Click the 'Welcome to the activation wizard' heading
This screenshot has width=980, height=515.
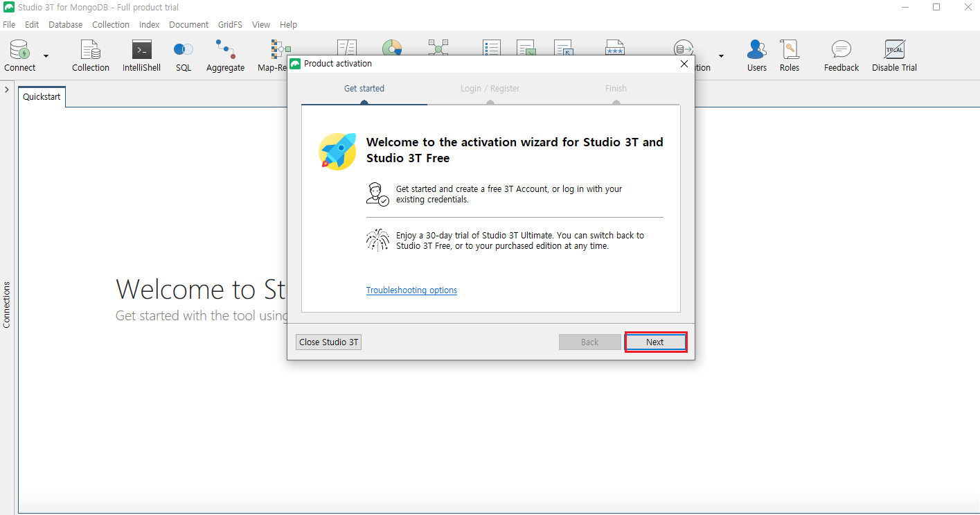tap(515, 150)
